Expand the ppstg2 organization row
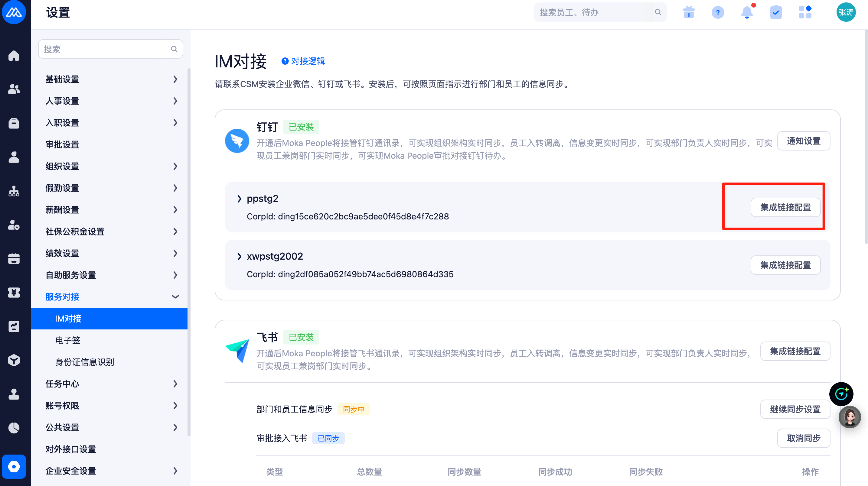Viewport: 868px width, 486px height. click(x=239, y=199)
